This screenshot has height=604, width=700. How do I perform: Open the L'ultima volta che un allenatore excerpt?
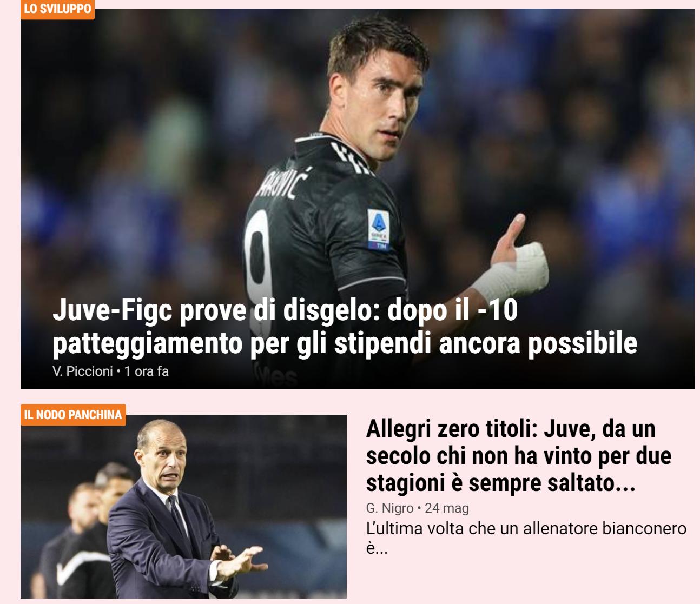coord(526,538)
